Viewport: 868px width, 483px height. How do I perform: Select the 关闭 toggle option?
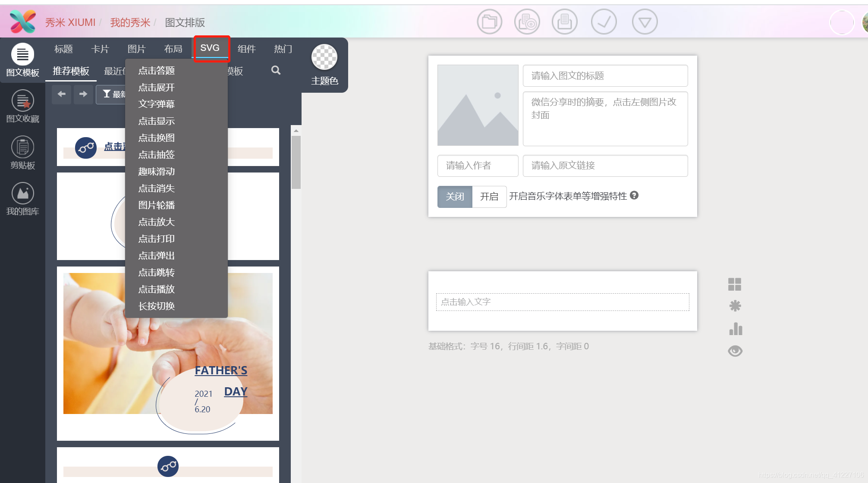[x=455, y=197]
